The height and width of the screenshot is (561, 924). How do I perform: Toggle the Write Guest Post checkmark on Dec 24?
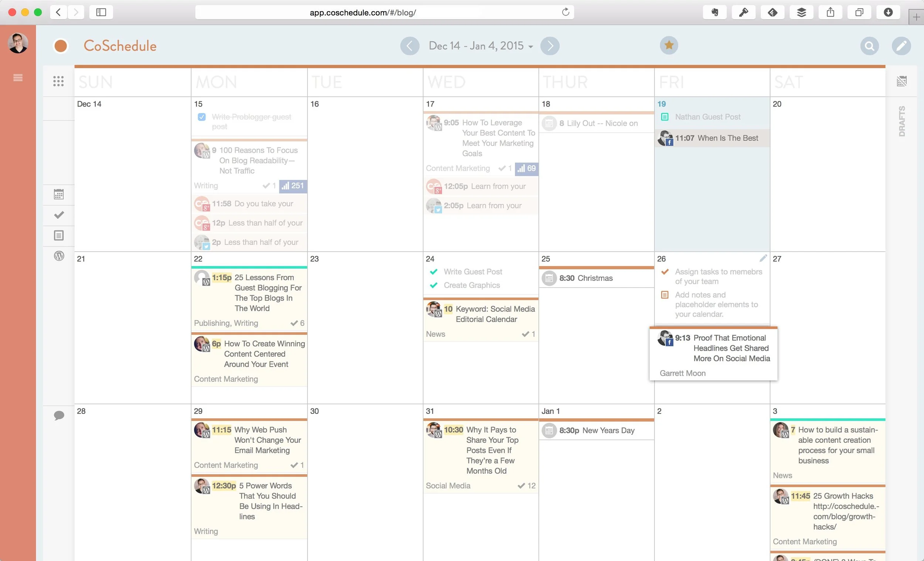click(x=434, y=272)
